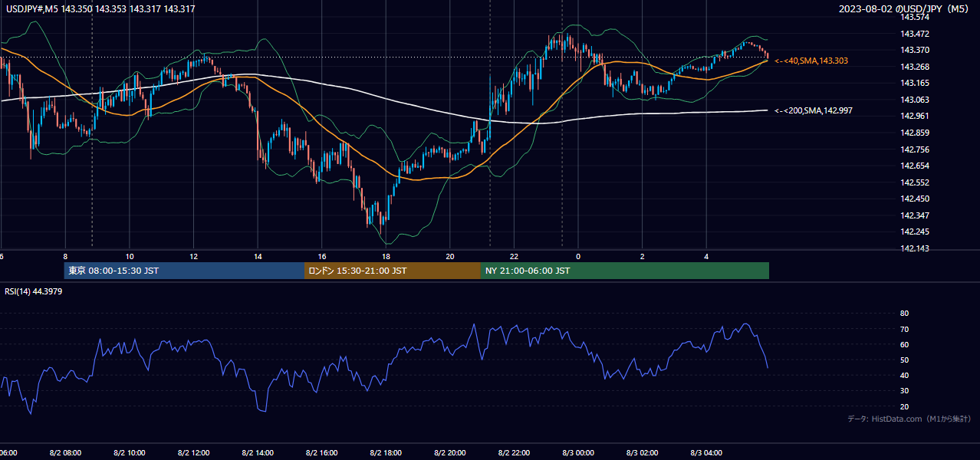Click the 8/2 14:00 date axis label

258,453
